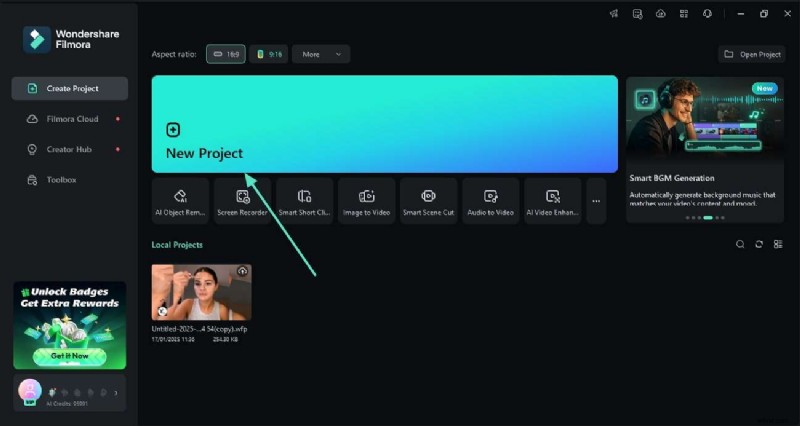Launch AI Video Enhancer tool
Screen dimensions: 800x426
point(553,201)
